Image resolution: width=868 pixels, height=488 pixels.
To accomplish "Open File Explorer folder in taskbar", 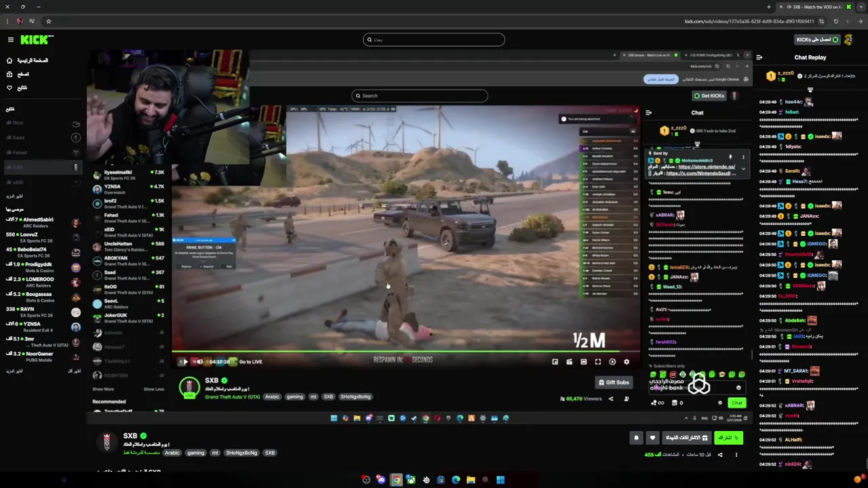I will pos(471,480).
